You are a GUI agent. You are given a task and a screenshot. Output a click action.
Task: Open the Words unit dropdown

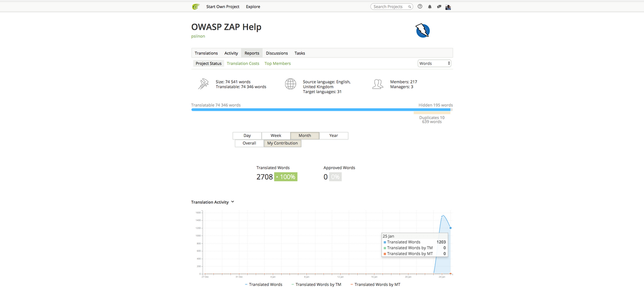435,63
